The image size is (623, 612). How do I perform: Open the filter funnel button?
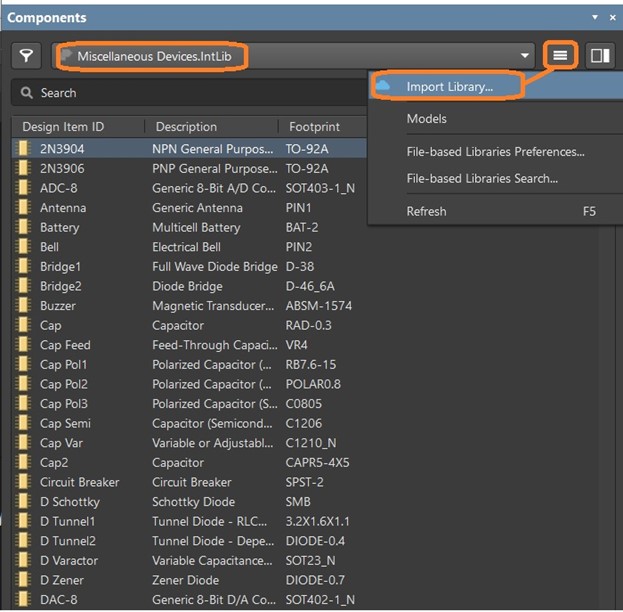(x=26, y=56)
